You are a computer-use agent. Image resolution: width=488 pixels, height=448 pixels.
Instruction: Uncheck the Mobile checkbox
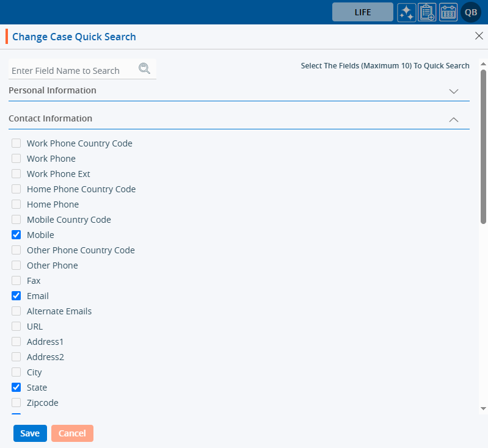point(16,235)
